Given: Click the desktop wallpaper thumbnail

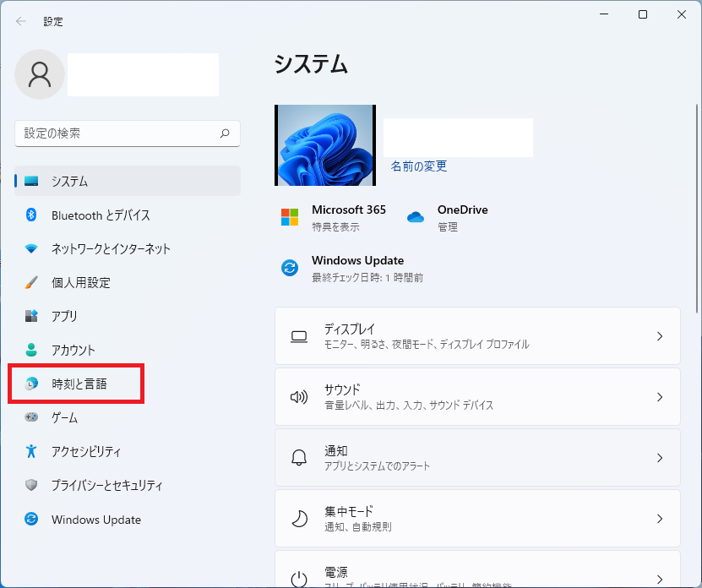Looking at the screenshot, I should (325, 145).
